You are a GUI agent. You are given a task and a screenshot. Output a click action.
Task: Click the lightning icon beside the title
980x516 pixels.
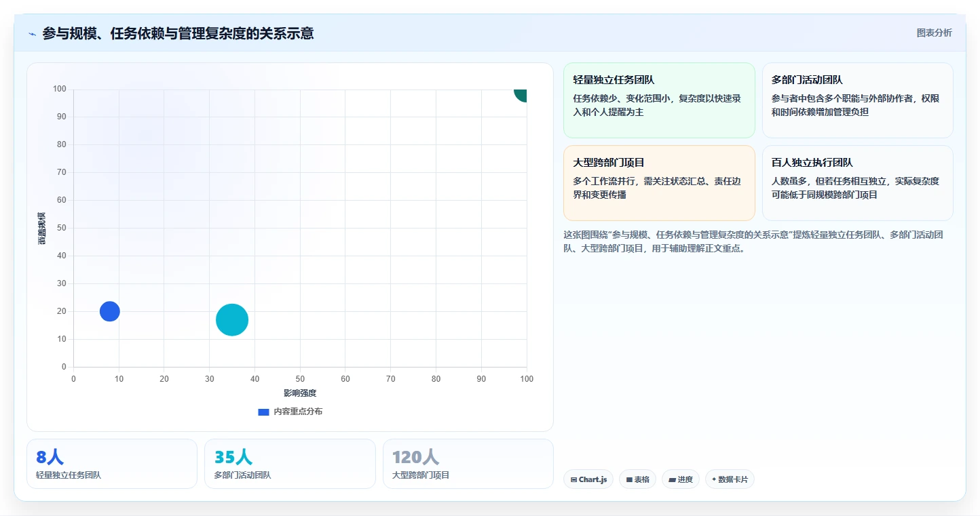33,34
